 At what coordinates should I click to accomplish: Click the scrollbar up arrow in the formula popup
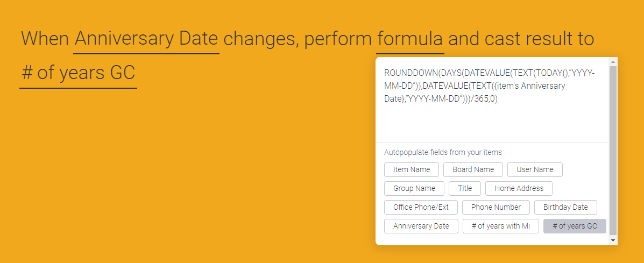click(613, 62)
